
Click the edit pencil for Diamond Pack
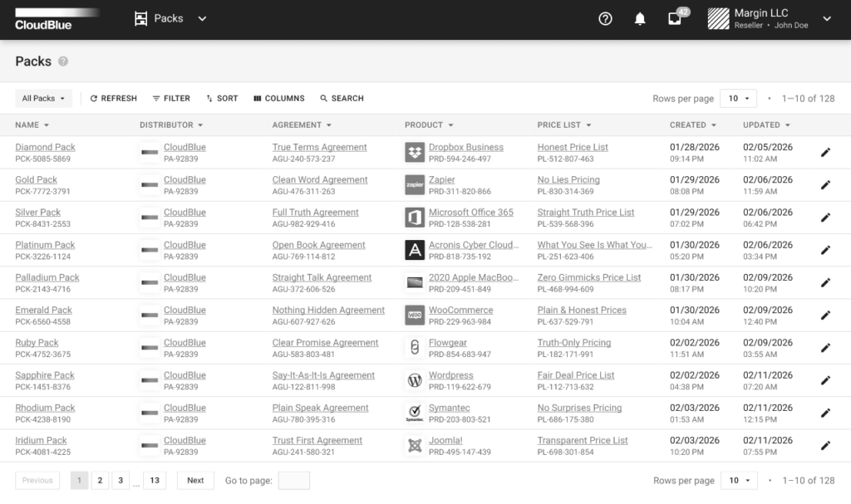[x=825, y=153]
